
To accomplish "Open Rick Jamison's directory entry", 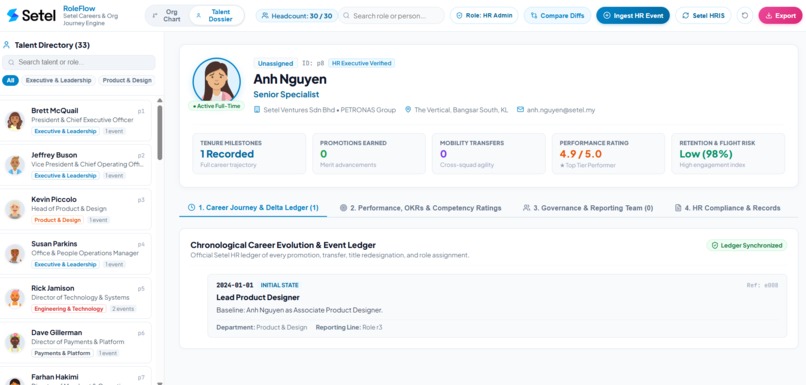I will [x=76, y=298].
